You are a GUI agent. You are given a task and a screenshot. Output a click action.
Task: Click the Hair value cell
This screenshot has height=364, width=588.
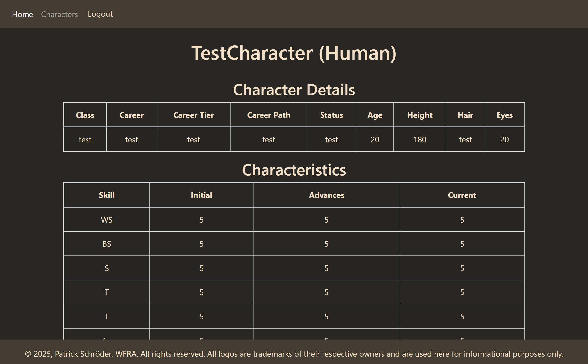coord(465,139)
